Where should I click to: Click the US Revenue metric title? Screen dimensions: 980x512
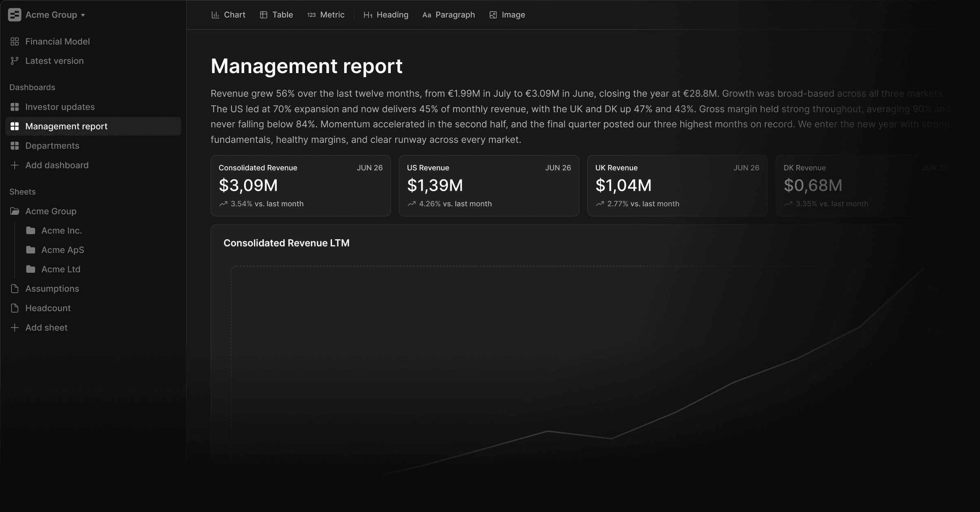click(428, 168)
